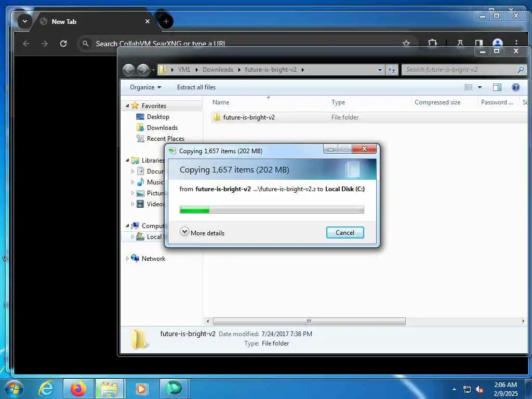Open Desktop in Favorites
Screen dimensions: 532x399
158,117
